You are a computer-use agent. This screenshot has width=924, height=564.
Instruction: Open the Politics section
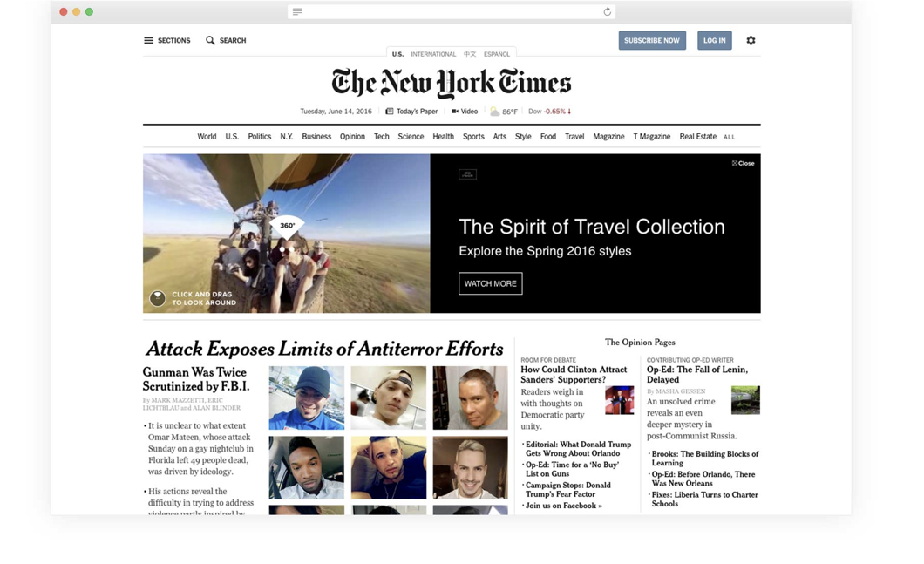(259, 137)
